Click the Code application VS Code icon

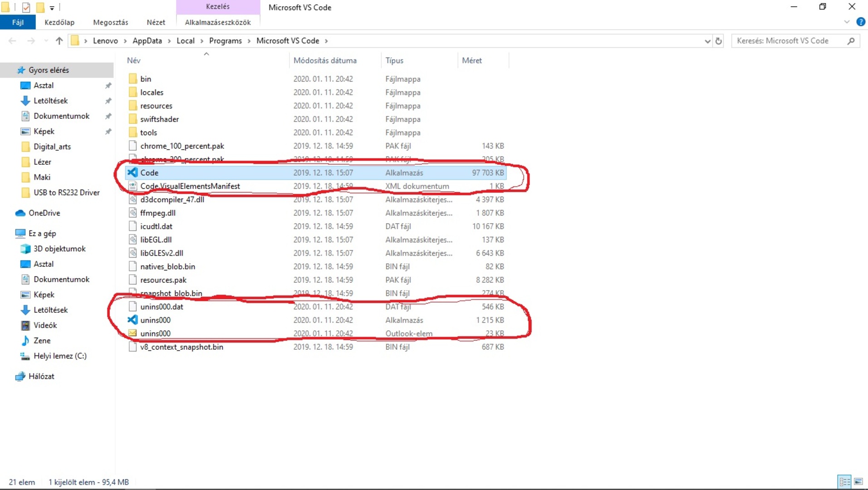[132, 172]
